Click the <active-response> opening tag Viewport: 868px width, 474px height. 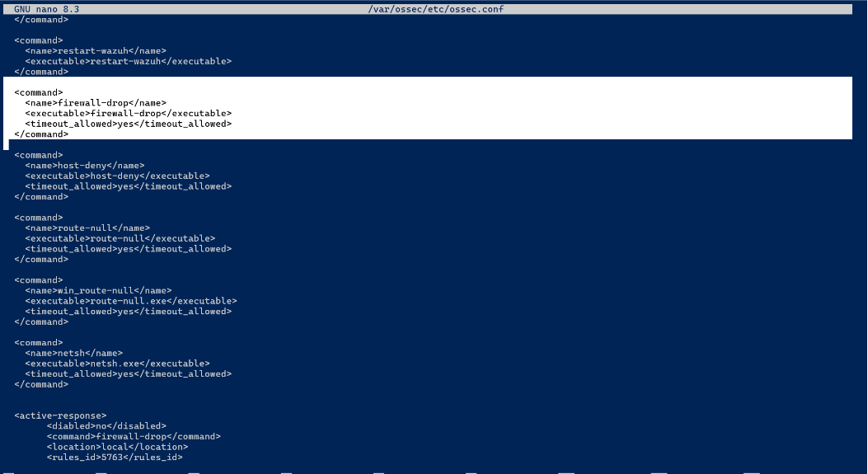(x=60, y=415)
